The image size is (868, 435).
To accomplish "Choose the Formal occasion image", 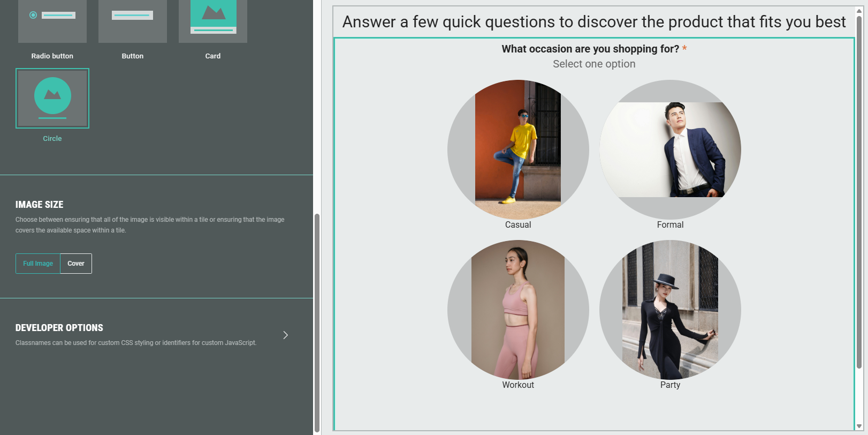I will 670,149.
